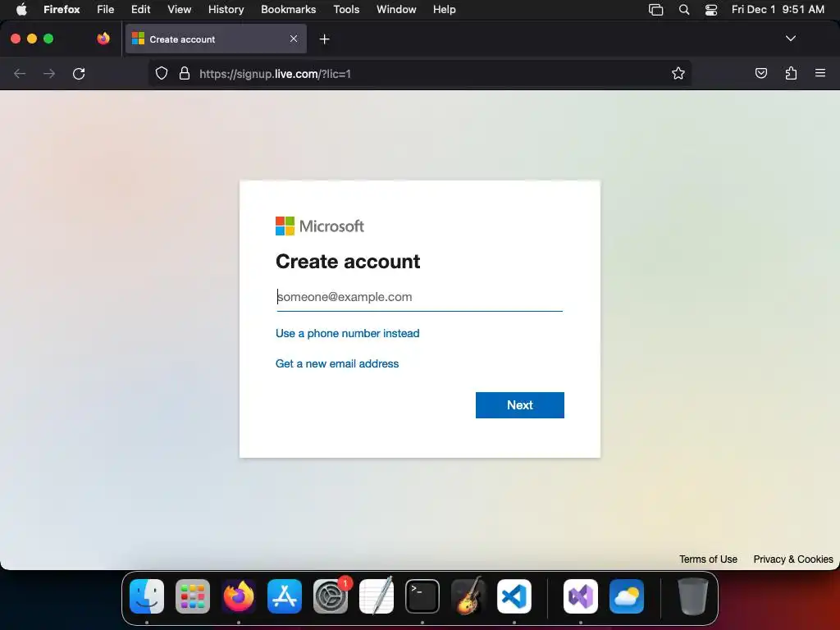Open Launchpad from the Dock
This screenshot has height=630, width=840.
193,596
